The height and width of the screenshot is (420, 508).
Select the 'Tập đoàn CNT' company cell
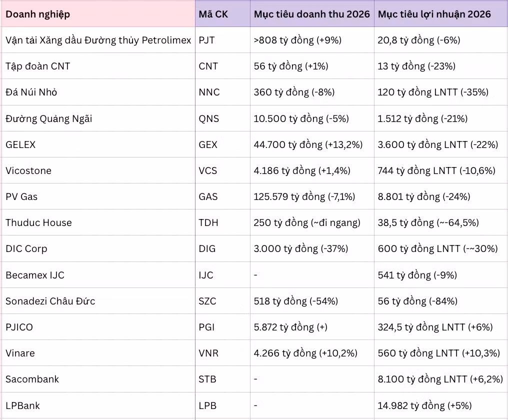point(38,66)
